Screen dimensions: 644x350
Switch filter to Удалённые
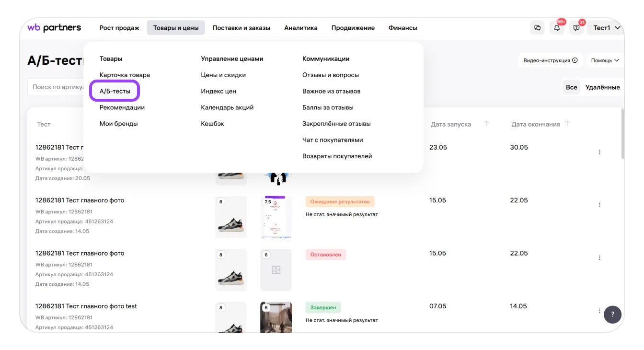pos(602,87)
